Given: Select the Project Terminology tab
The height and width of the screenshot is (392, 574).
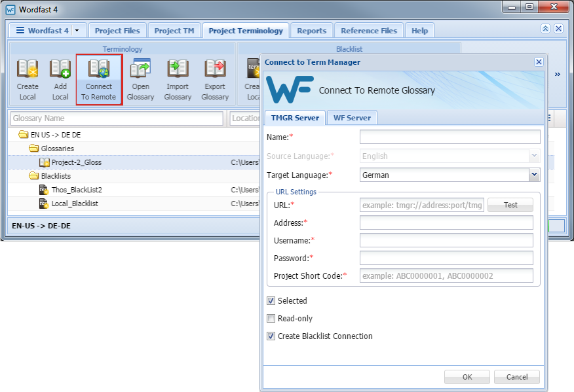Looking at the screenshot, I should pos(246,31).
